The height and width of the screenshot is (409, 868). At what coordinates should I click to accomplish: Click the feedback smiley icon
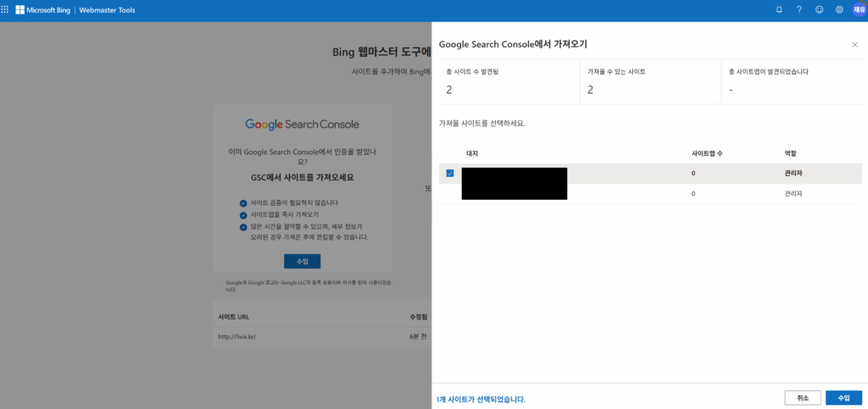pos(820,10)
